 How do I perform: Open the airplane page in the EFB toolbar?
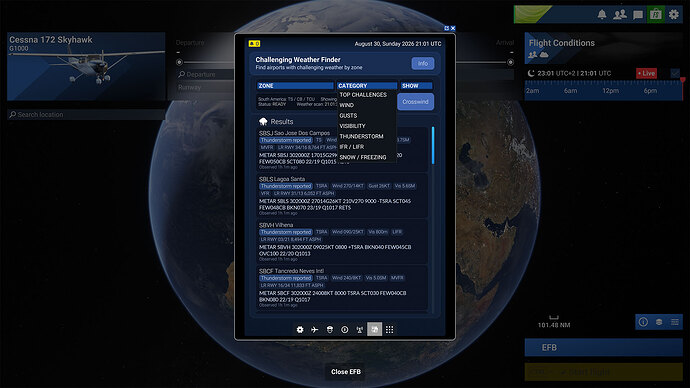coord(315,329)
